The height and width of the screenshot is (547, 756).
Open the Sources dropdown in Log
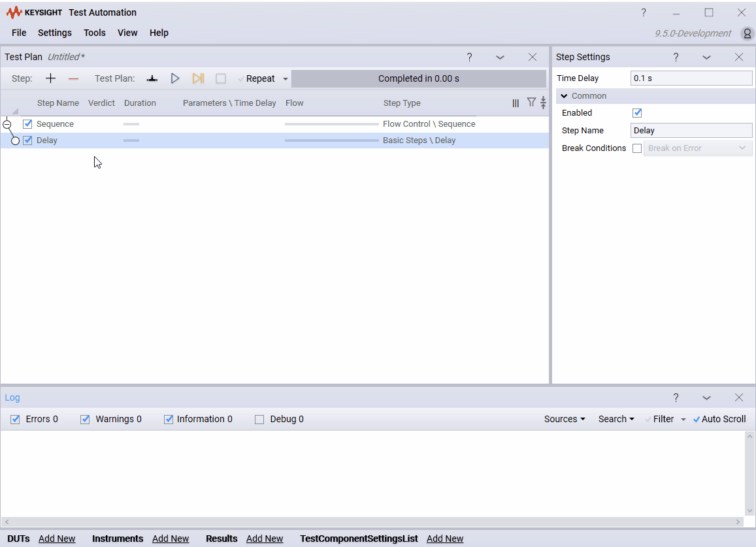(565, 419)
